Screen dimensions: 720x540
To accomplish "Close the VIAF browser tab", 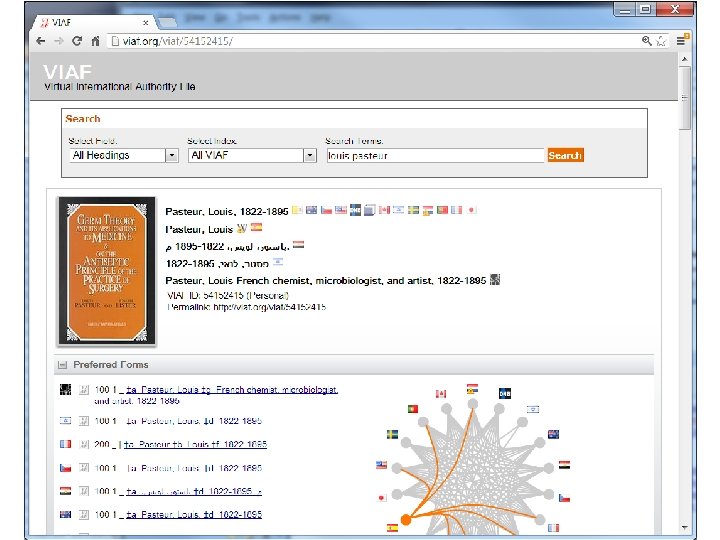I will pos(146,22).
